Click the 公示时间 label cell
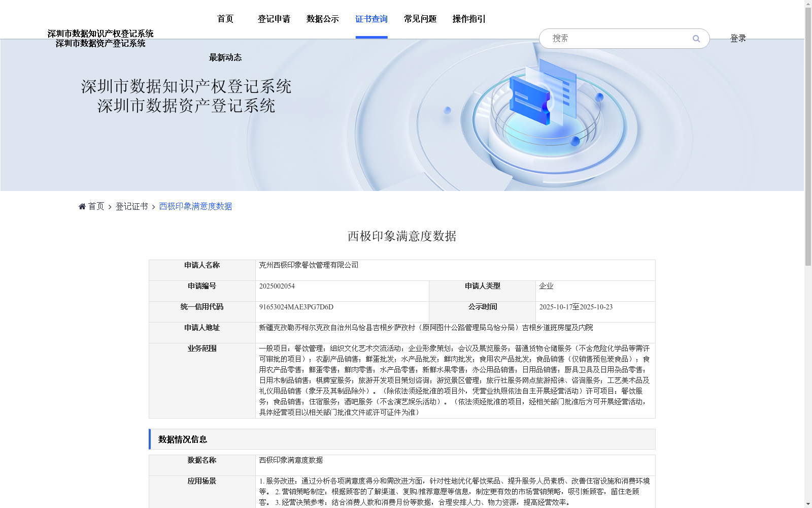The width and height of the screenshot is (812, 508). click(483, 312)
